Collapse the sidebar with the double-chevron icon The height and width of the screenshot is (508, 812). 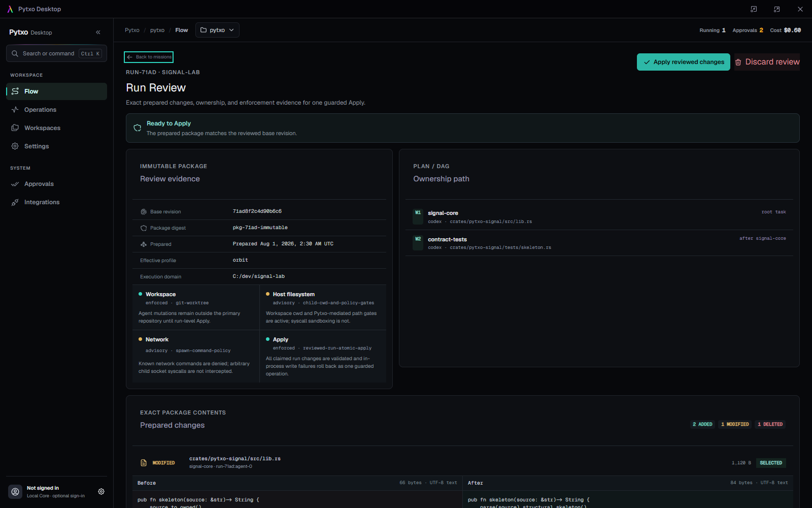98,33
